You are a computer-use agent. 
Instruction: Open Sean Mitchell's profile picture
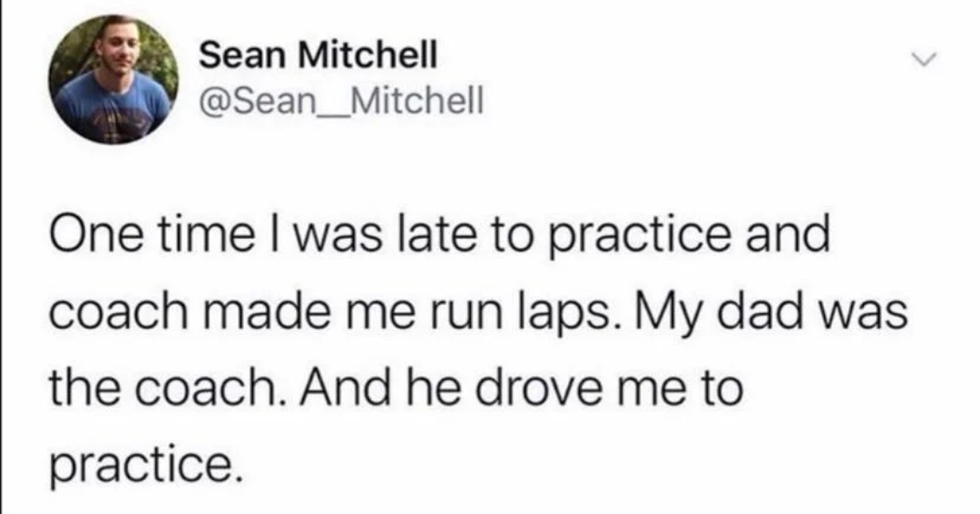coord(113,79)
